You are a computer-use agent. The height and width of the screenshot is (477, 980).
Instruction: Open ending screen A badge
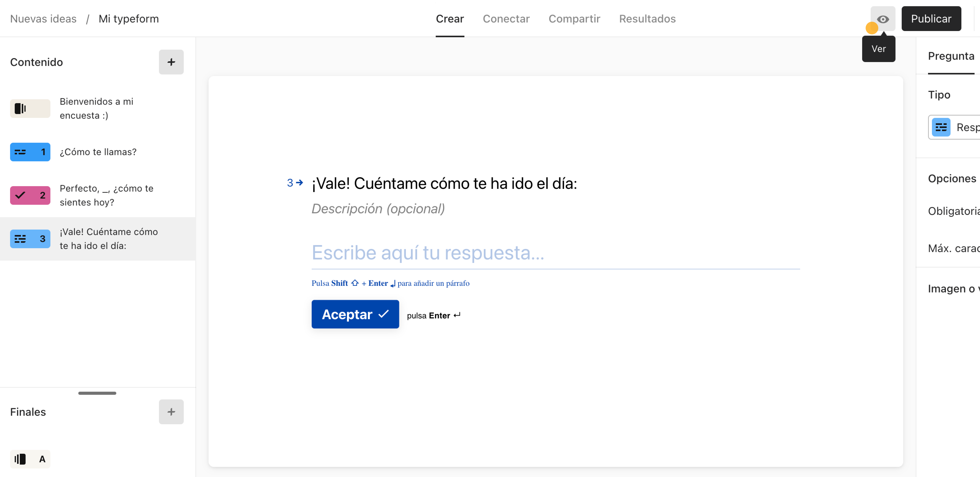(30, 459)
